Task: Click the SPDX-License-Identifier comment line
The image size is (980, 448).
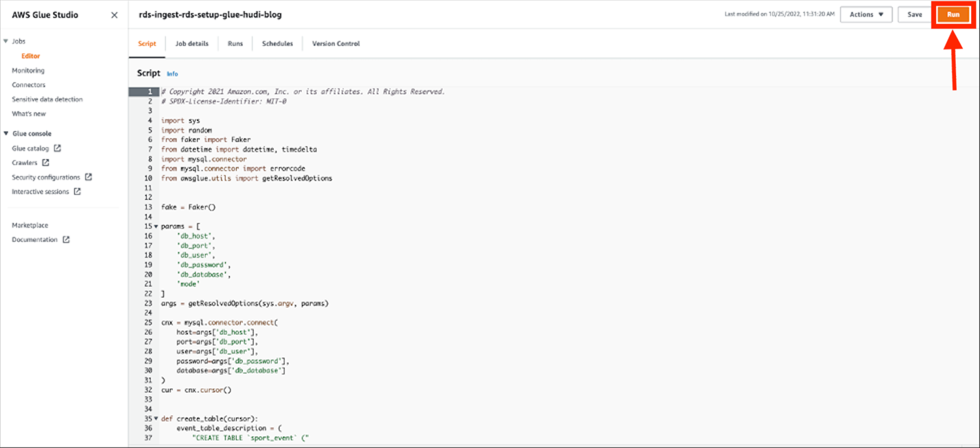Action: point(224,101)
